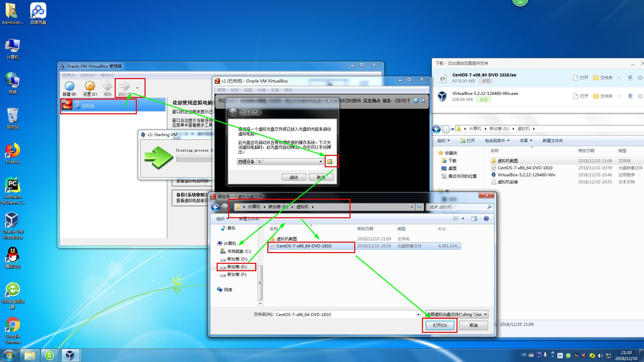The image size is (644, 362).
Task: Click the blue help icon in file picker toolbar
Action: tap(486, 219)
